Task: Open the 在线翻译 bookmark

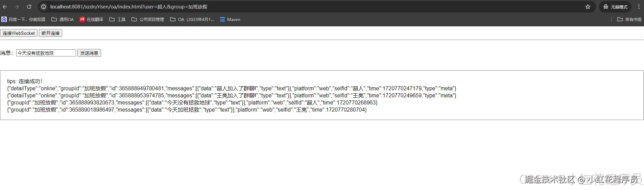Action: click(x=91, y=20)
